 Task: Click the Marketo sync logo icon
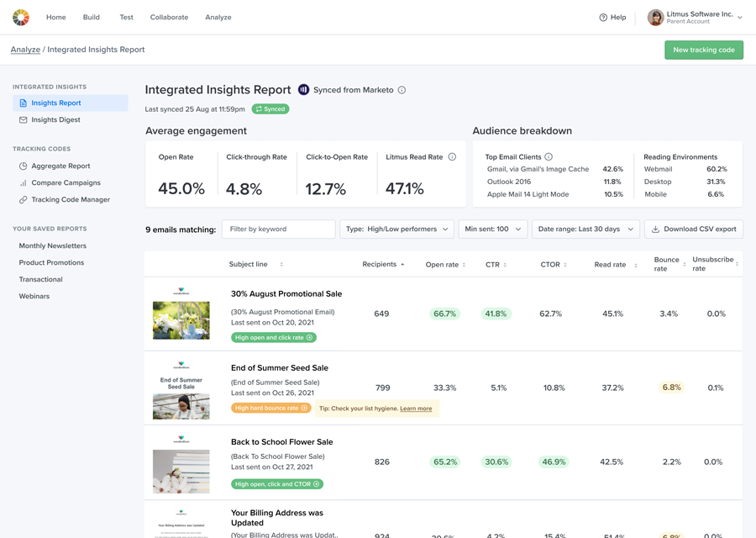[x=303, y=90]
